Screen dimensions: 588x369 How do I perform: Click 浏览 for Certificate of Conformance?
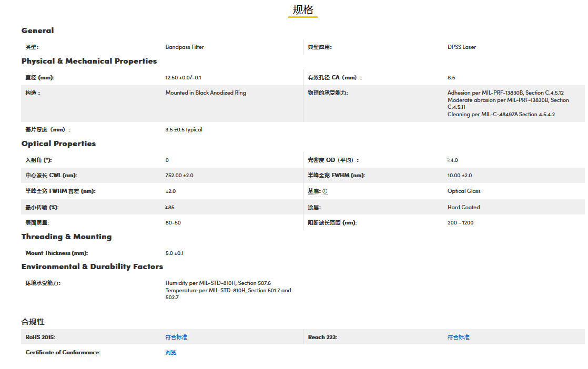(x=171, y=352)
